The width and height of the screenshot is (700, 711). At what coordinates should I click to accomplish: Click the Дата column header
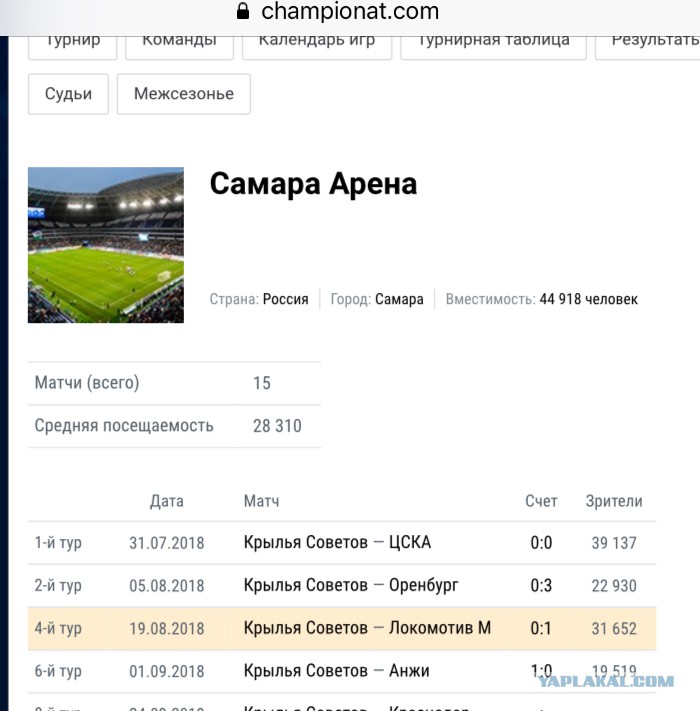pos(167,502)
